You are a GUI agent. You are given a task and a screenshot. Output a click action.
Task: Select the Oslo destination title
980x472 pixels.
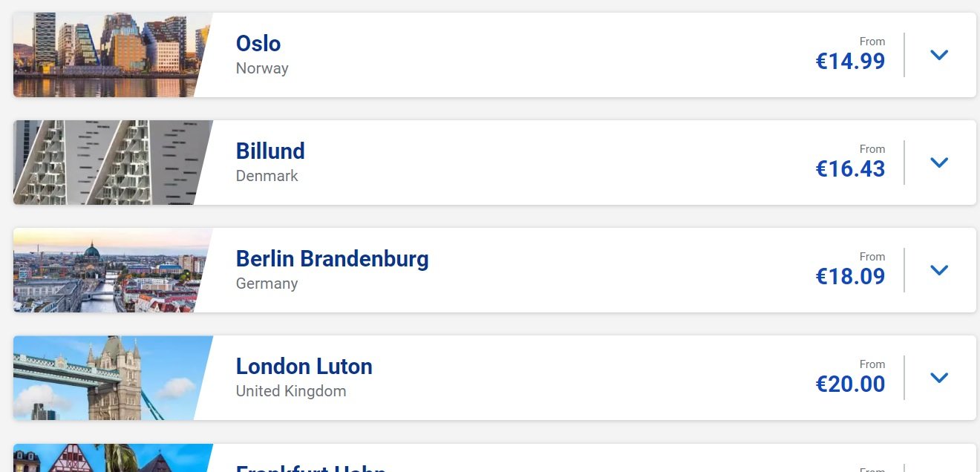pos(258,43)
